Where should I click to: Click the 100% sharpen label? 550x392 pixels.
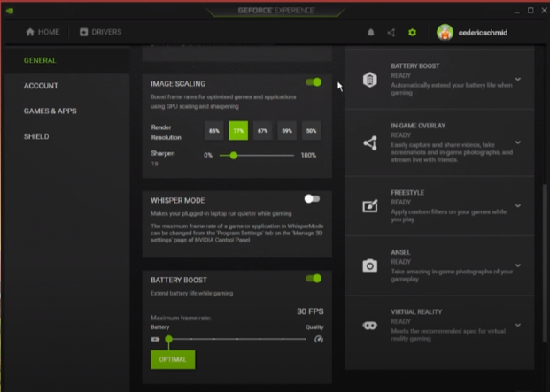click(x=308, y=155)
